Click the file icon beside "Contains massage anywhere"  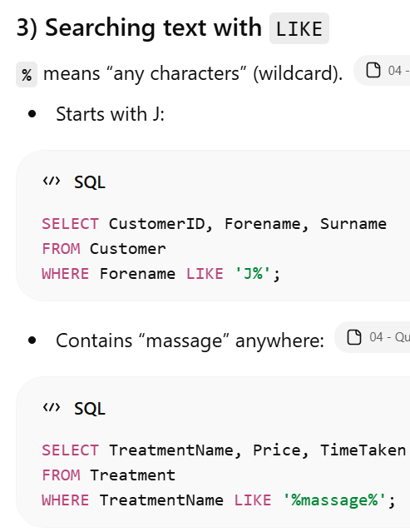pos(354,337)
